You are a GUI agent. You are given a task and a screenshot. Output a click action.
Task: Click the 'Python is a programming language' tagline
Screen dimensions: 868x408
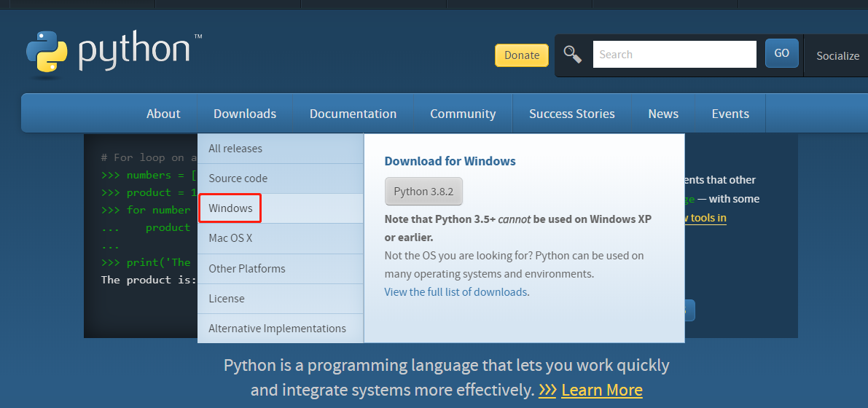(447, 377)
